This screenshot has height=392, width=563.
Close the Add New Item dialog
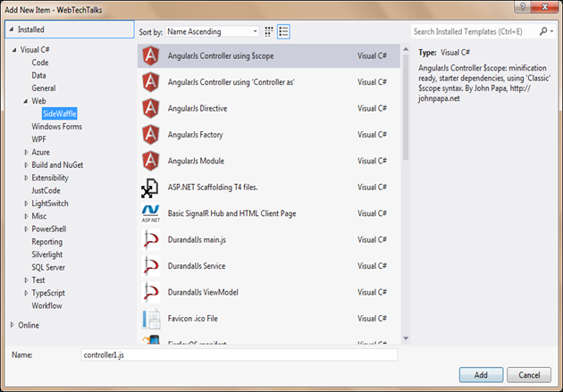click(544, 6)
